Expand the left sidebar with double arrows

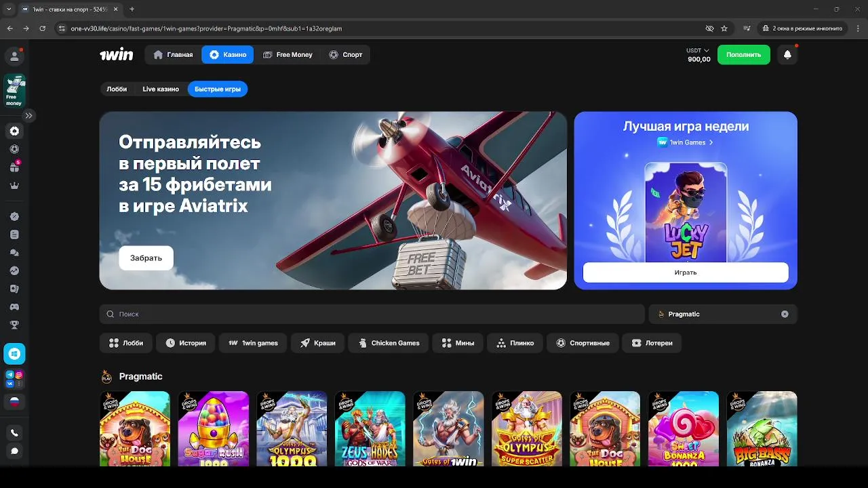28,116
